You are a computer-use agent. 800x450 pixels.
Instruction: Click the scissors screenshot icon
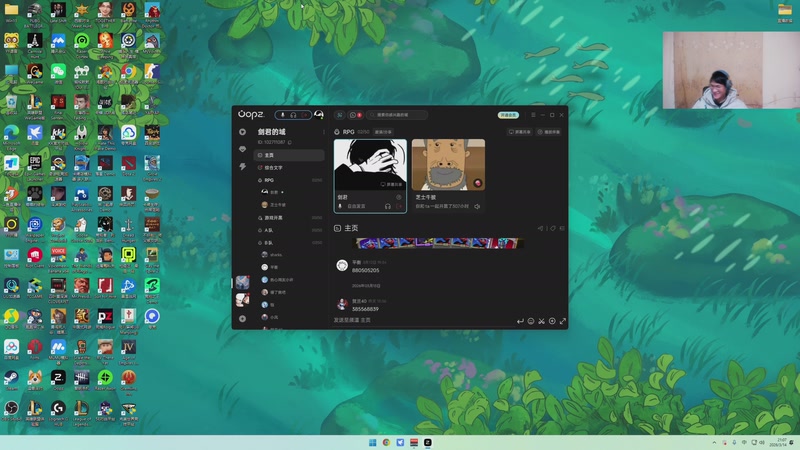click(541, 321)
